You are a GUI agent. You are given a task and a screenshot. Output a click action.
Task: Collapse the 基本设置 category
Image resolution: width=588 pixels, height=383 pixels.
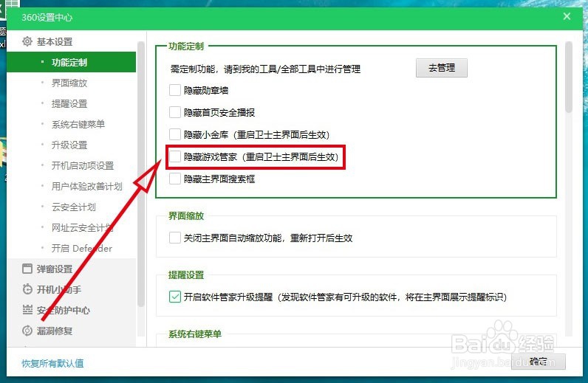(55, 41)
